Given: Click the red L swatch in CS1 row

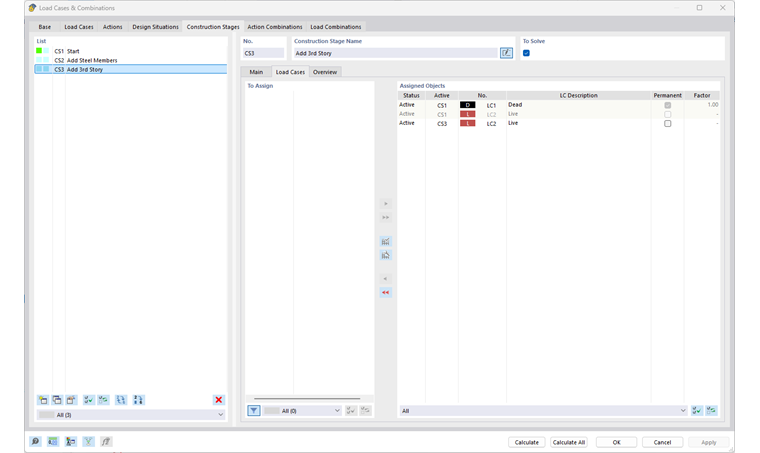Looking at the screenshot, I should [467, 114].
